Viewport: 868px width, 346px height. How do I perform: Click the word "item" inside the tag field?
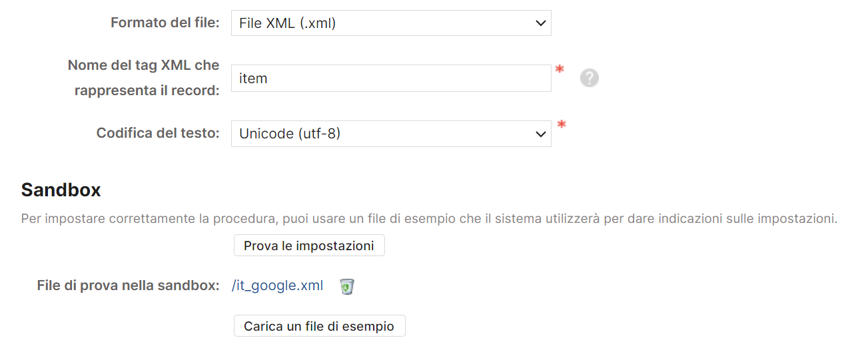253,79
